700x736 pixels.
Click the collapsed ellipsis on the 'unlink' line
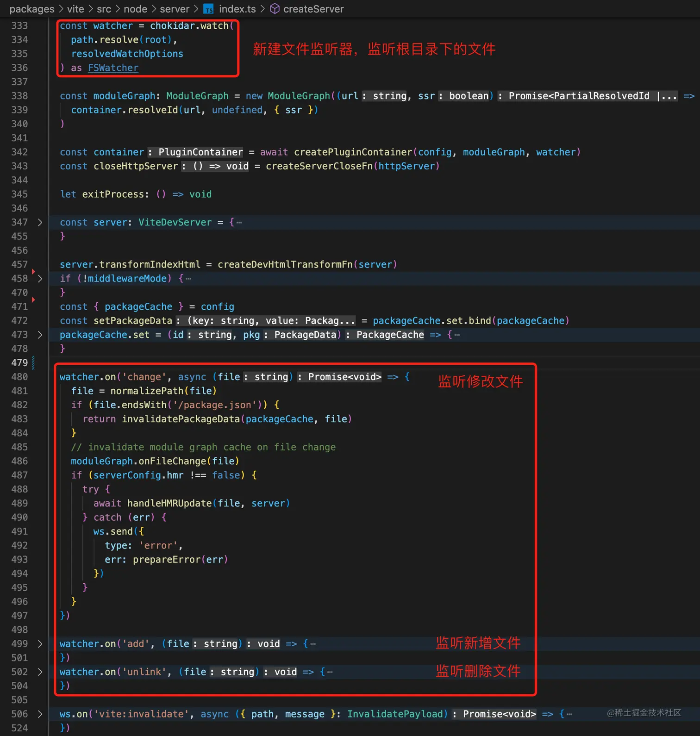pos(330,672)
